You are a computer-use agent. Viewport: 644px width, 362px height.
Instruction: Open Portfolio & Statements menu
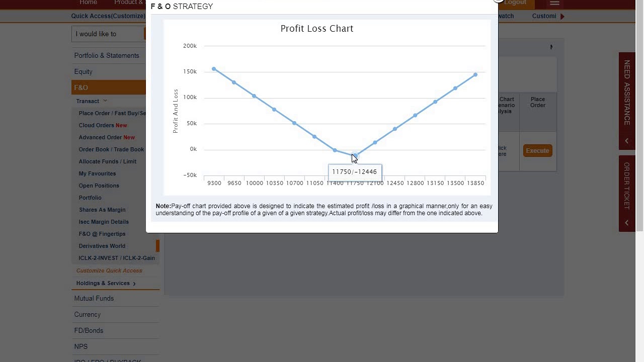click(107, 55)
